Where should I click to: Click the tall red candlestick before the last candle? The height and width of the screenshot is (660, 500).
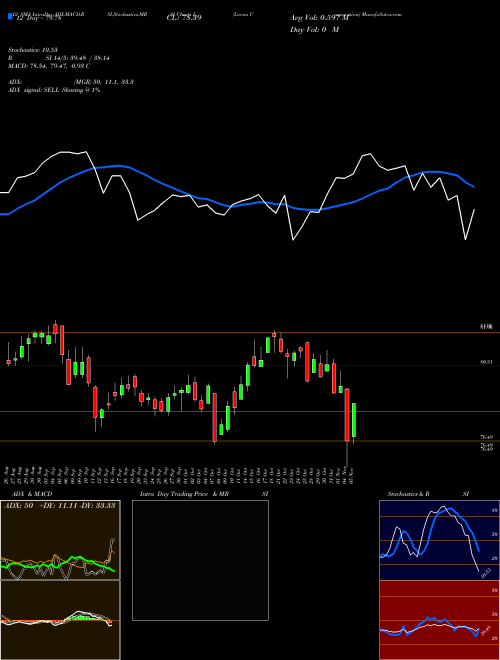pos(347,415)
